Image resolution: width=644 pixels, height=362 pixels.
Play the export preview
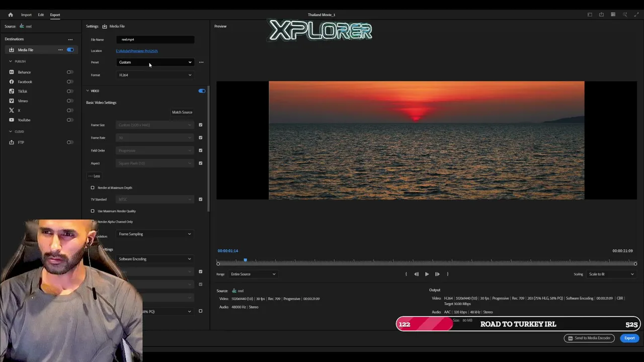427,274
